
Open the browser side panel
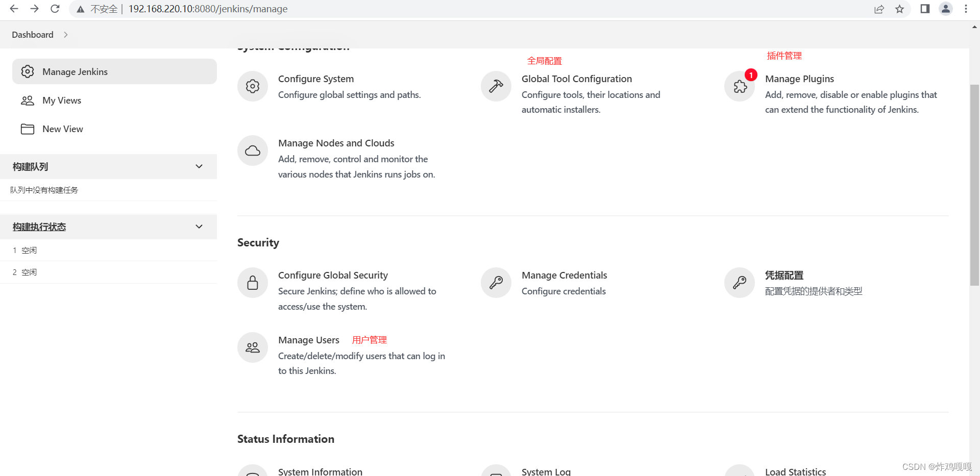(x=925, y=9)
